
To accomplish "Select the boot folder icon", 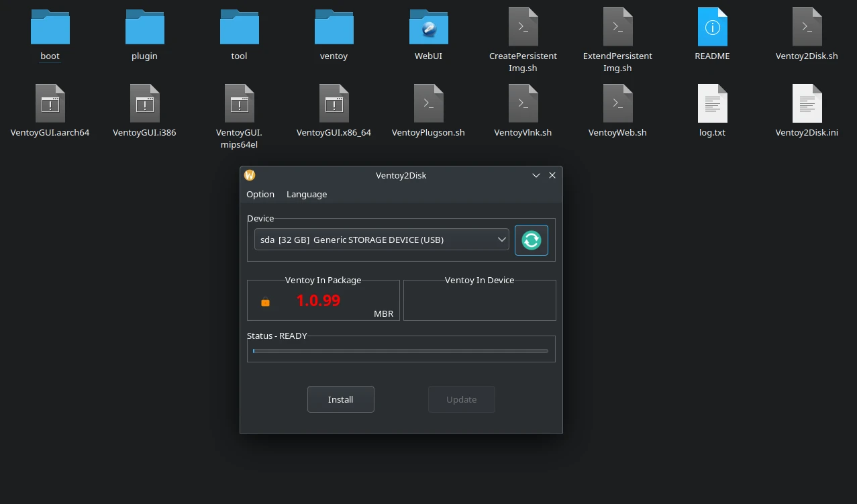I will click(50, 27).
